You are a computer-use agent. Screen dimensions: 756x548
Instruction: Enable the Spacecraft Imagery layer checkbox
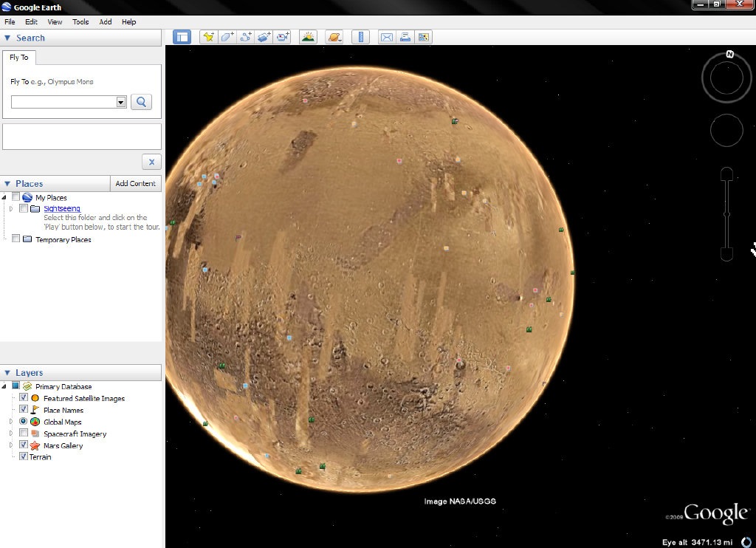pos(23,433)
